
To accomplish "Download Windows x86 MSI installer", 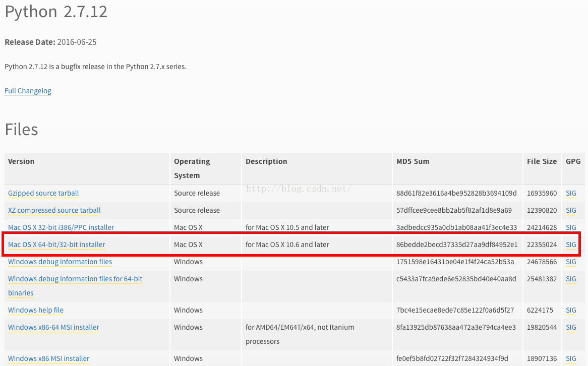I will (x=49, y=358).
